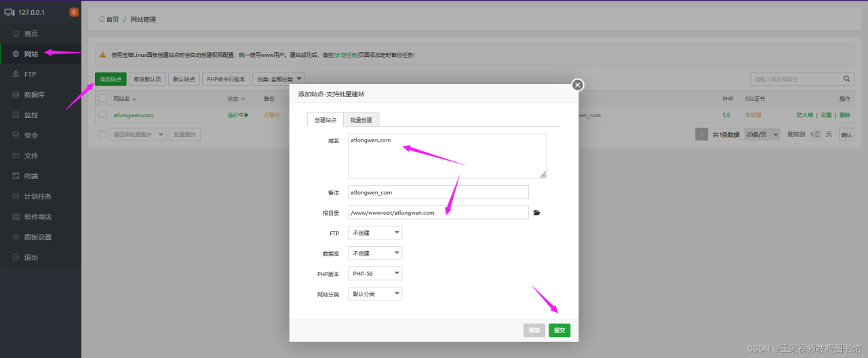This screenshot has width=868, height=358.
Task: Click the 根目录 path input field
Action: point(438,212)
